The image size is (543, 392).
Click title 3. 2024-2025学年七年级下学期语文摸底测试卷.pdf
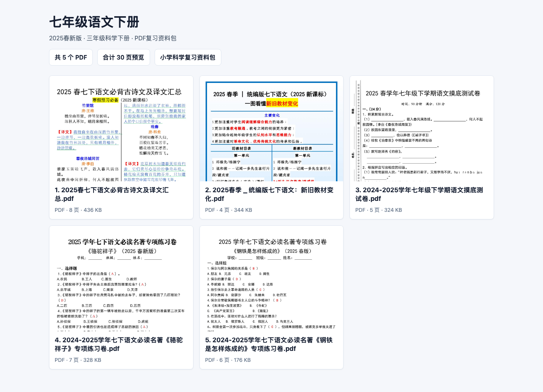[419, 194]
